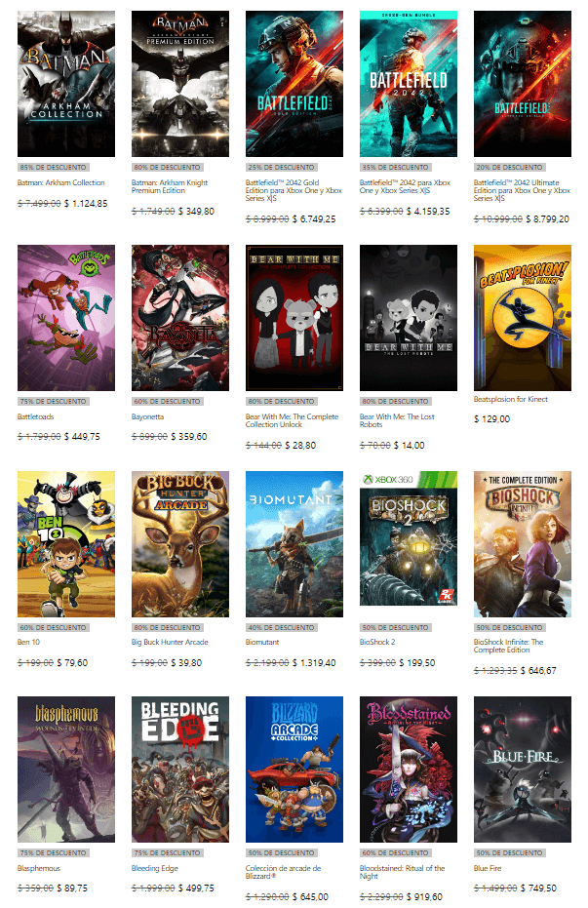Click the Bleeding Edge cover art
This screenshot has height=908, width=588.
180,769
